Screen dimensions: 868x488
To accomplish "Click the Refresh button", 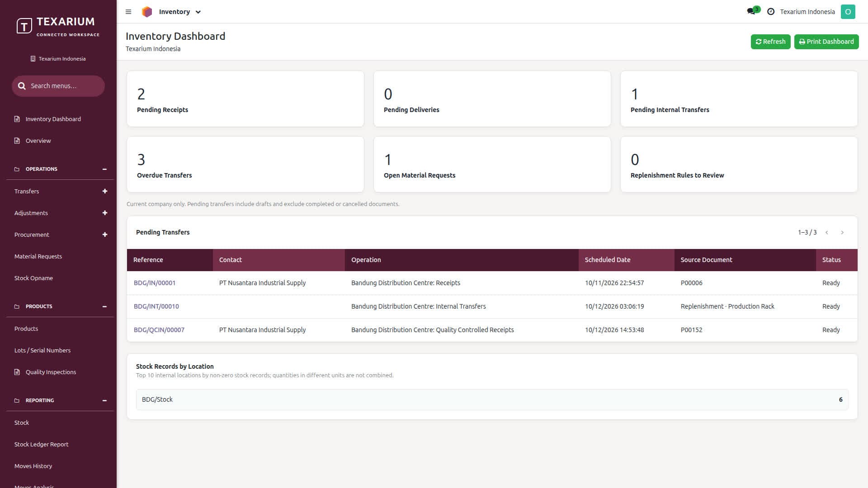I will click(x=770, y=42).
